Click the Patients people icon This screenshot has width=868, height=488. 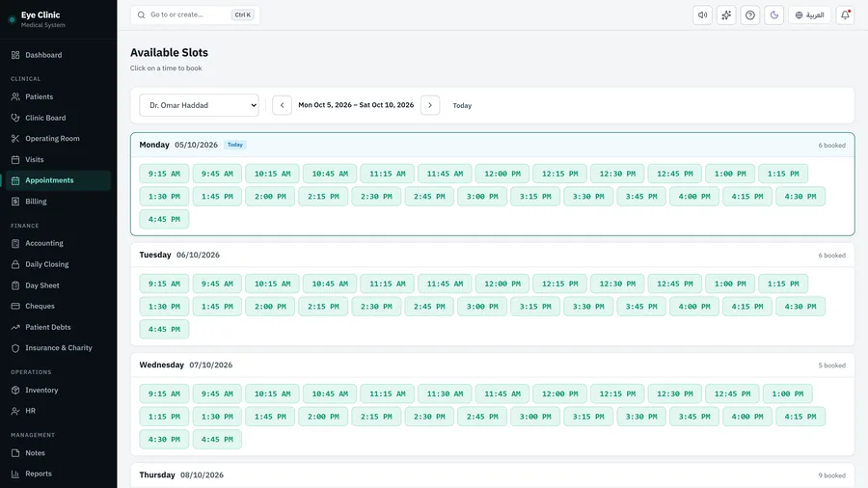pos(15,96)
